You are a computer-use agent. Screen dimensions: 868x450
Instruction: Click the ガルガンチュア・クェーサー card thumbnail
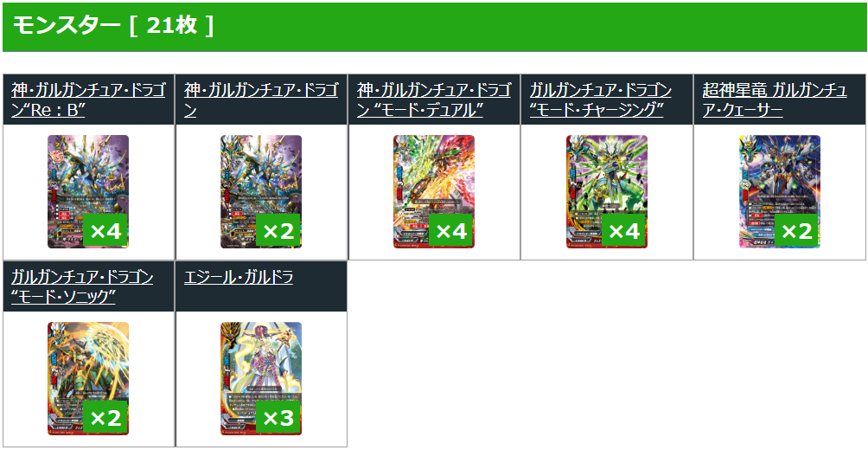point(780,191)
